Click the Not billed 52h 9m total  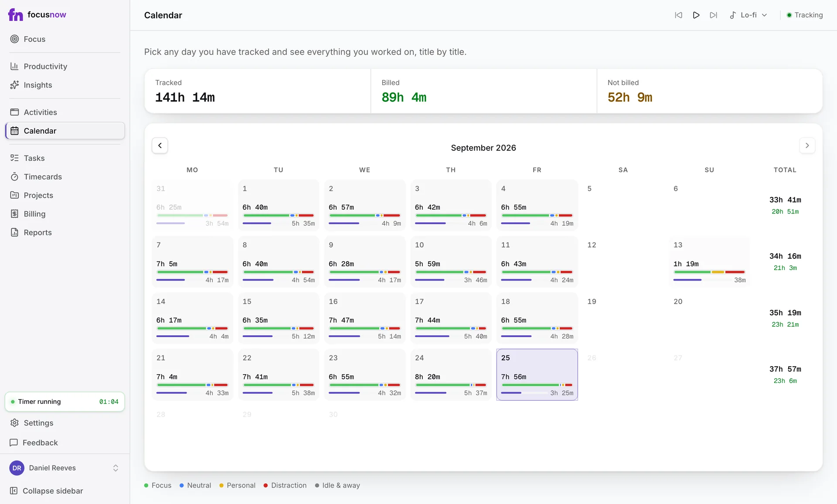coord(630,98)
